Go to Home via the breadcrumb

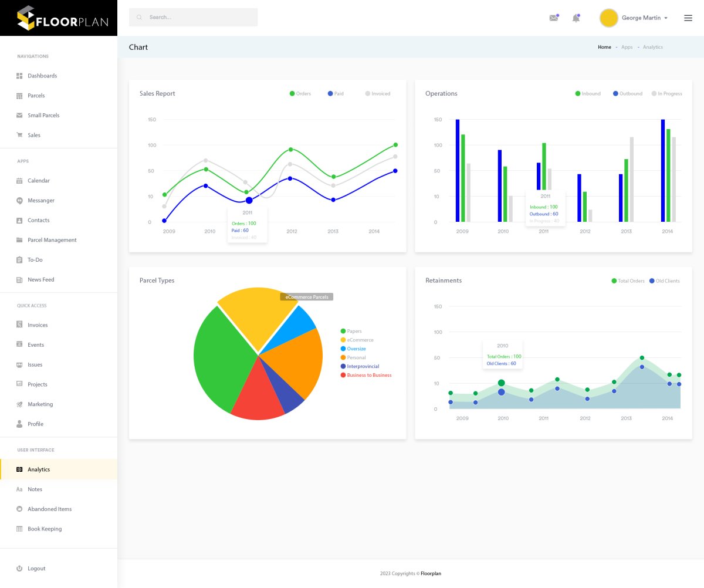(x=604, y=47)
